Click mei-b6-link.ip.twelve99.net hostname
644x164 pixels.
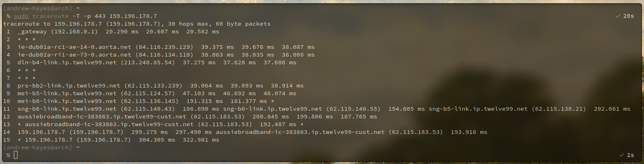pyautogui.click(x=67, y=101)
